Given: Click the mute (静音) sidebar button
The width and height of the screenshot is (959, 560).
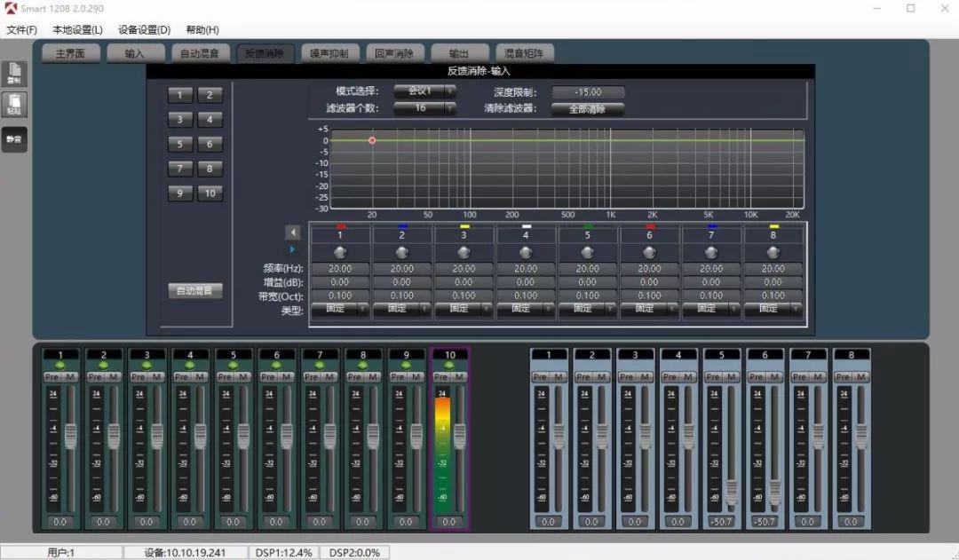Looking at the screenshot, I should (x=14, y=139).
